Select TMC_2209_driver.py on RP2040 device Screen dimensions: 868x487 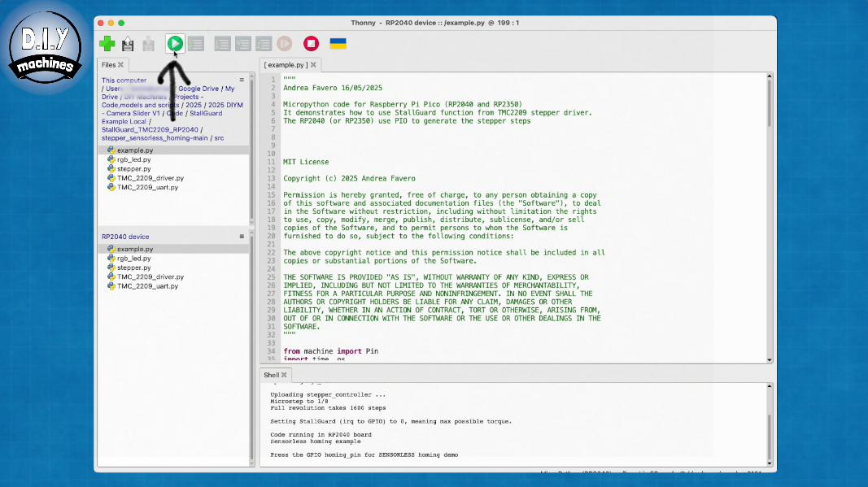pyautogui.click(x=150, y=276)
